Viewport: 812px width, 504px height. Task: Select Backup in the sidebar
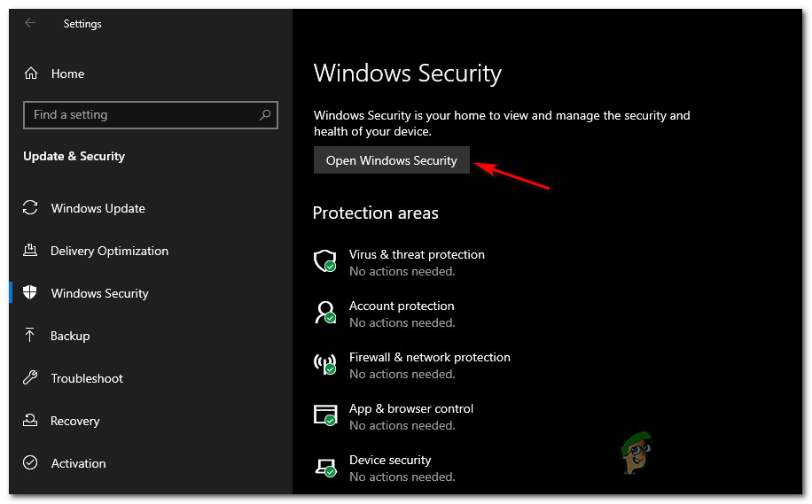point(70,336)
